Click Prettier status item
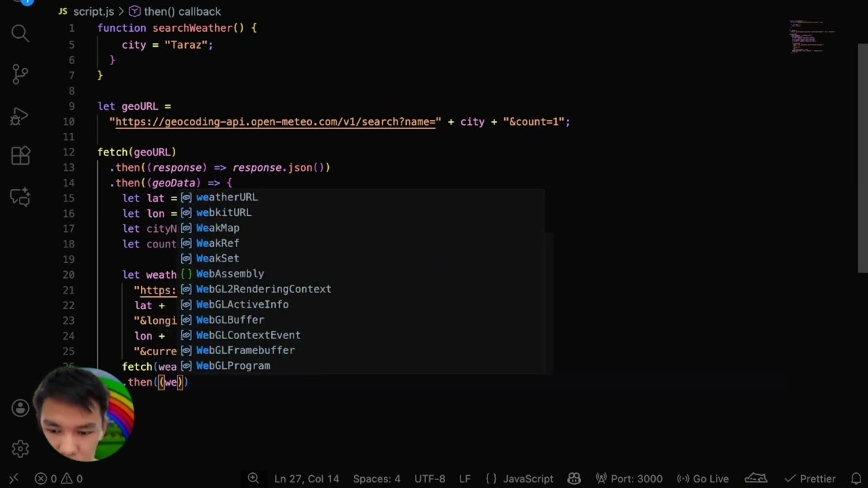Screen dimensions: 868x488 click(x=810, y=479)
